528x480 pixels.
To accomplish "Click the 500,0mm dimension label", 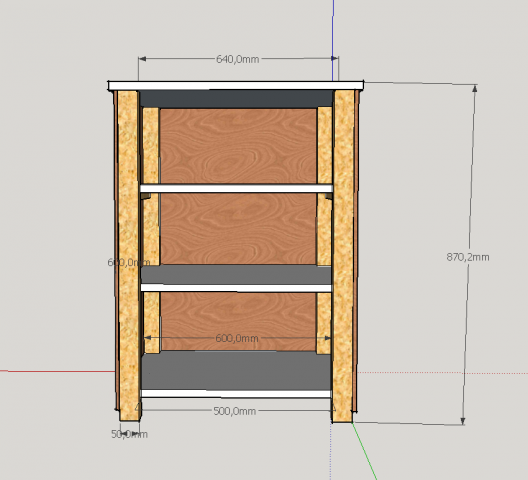I will [x=235, y=411].
